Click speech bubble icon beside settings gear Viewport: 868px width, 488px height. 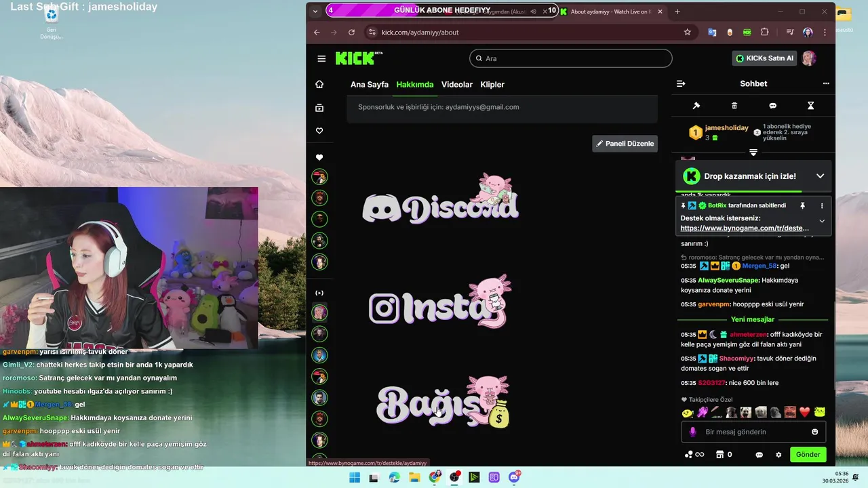[x=759, y=455]
